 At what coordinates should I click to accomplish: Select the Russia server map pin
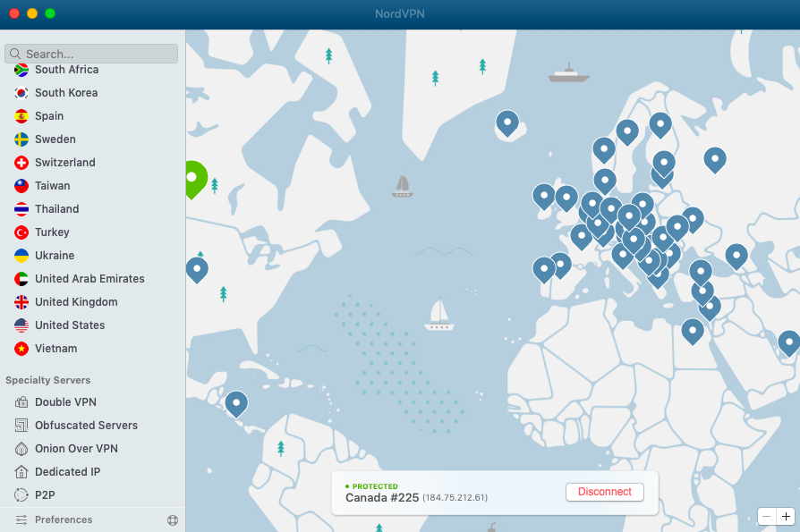(715, 160)
